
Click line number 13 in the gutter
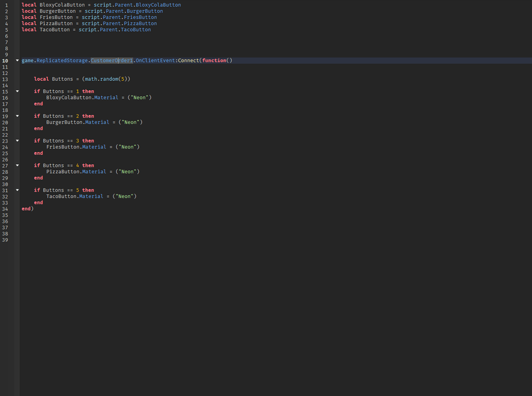6,79
